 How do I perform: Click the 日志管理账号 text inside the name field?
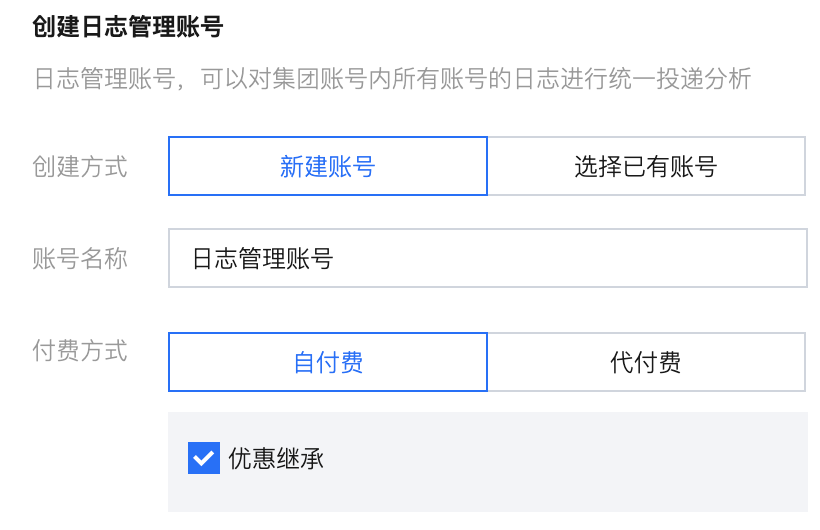tap(262, 259)
